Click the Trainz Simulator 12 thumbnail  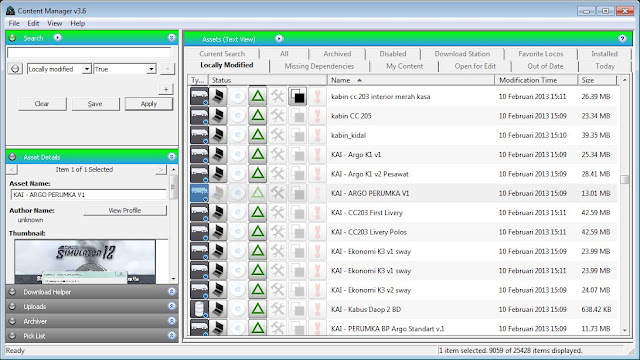click(85, 261)
